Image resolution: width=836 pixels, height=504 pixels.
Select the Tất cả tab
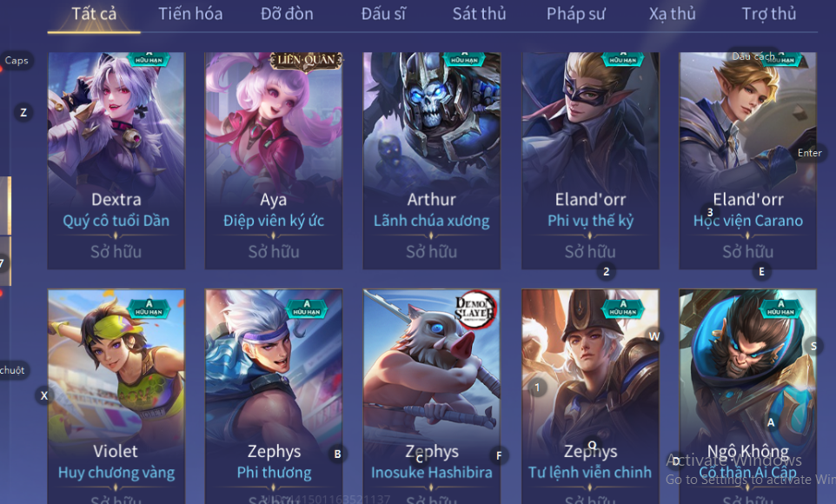point(94,14)
